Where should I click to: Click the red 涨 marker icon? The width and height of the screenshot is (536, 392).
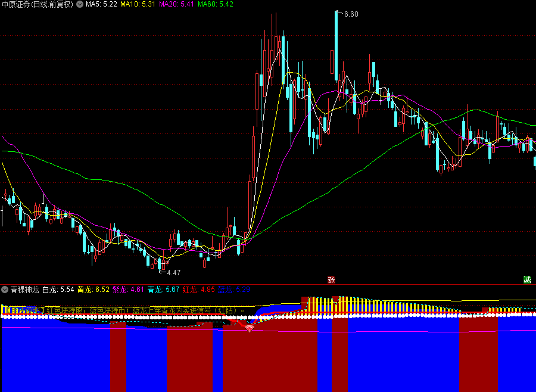[x=331, y=279]
